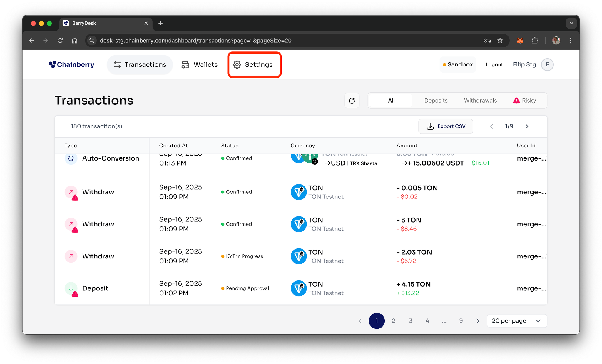Open browser extensions puzzle icon
This screenshot has width=602, height=364.
tap(535, 41)
